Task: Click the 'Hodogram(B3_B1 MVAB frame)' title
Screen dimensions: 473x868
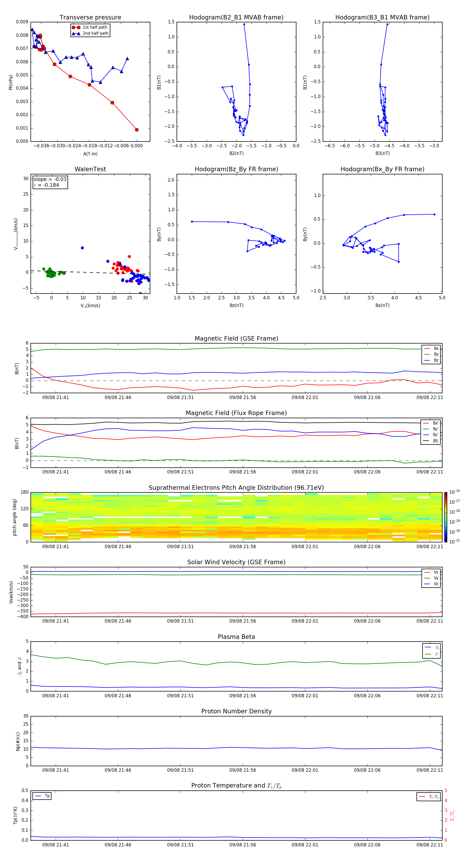Action: pyautogui.click(x=382, y=18)
